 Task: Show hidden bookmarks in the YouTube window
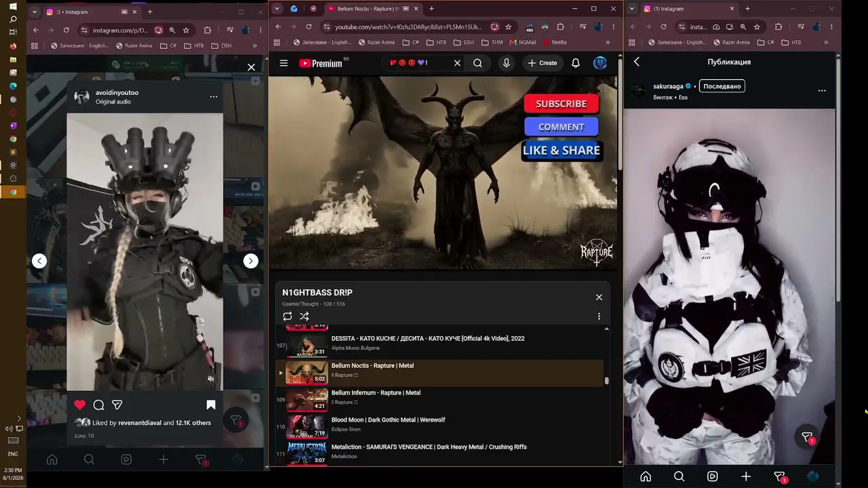(x=607, y=42)
